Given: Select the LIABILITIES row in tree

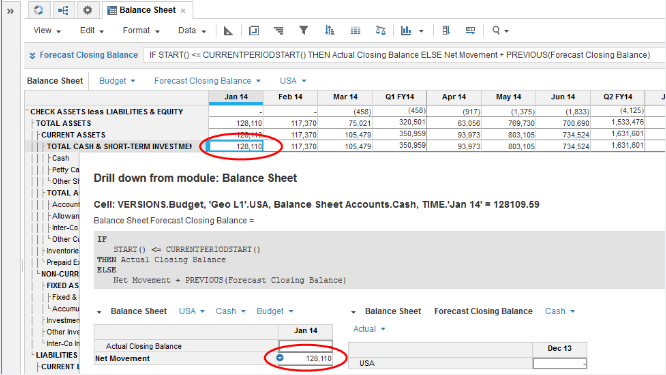Looking at the screenshot, I should tap(57, 355).
